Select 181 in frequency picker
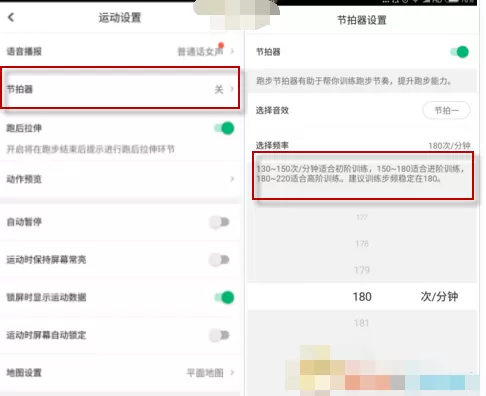 362,323
